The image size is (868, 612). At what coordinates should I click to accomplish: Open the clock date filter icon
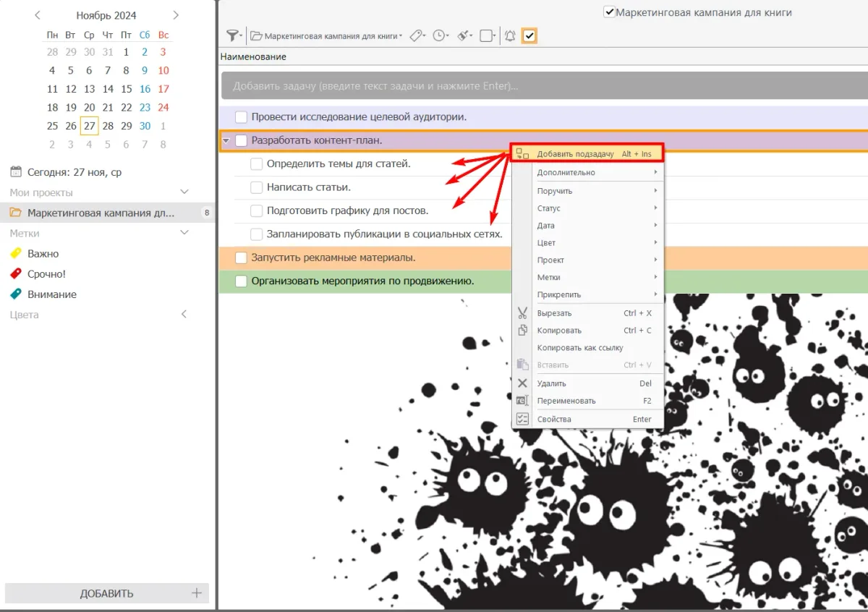click(438, 35)
